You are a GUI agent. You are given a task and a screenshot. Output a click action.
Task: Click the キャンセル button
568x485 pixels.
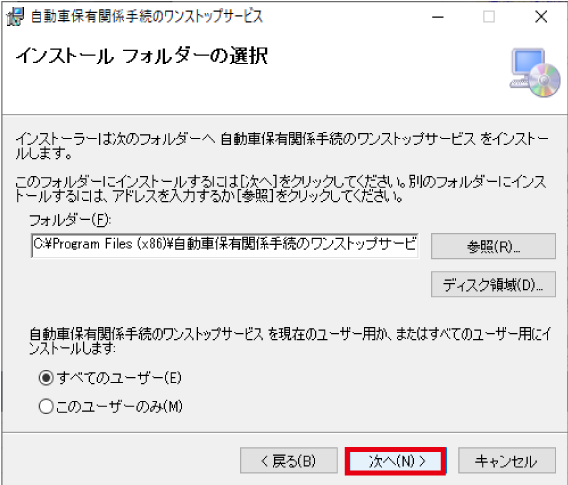pos(507,461)
